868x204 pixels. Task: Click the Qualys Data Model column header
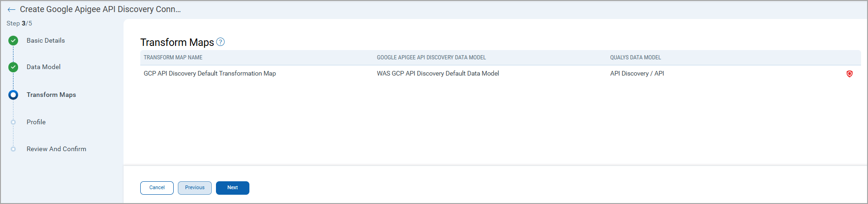tap(635, 57)
